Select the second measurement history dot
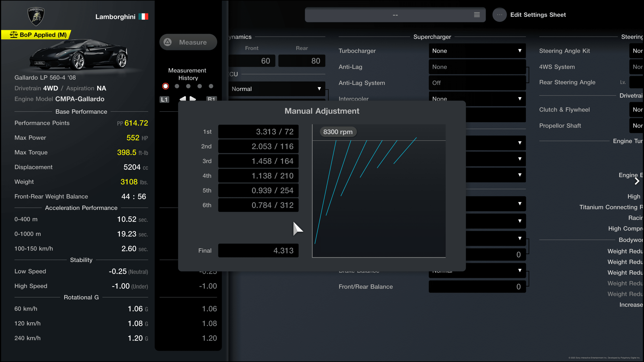This screenshot has height=362, width=644. coord(177,86)
